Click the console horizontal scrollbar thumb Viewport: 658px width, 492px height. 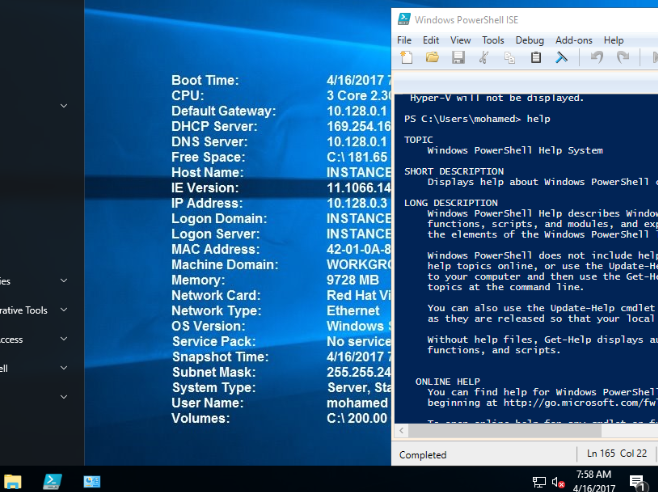point(505,430)
